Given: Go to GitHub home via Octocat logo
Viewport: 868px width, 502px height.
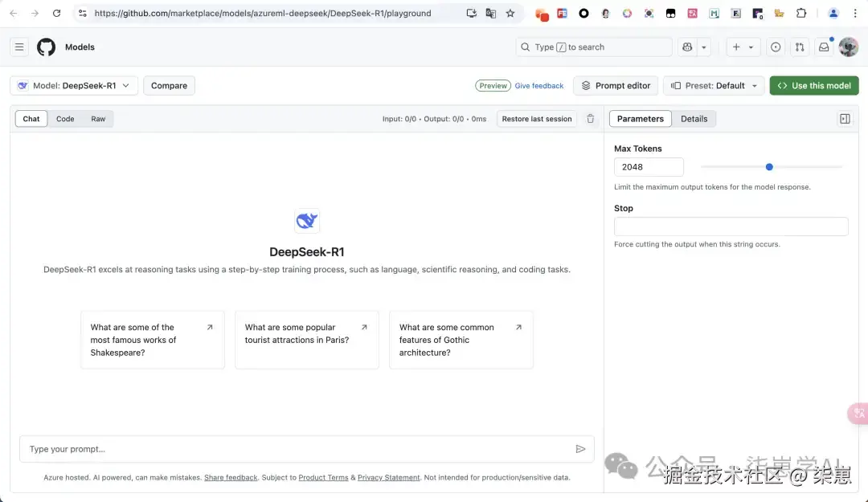Looking at the screenshot, I should 46,47.
